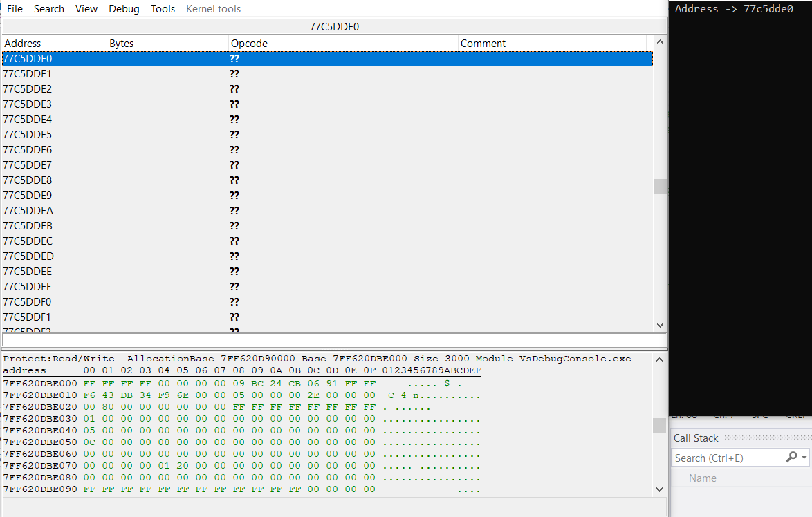This screenshot has width=812, height=517.
Task: Open the Kernel tools menu
Action: [x=214, y=9]
